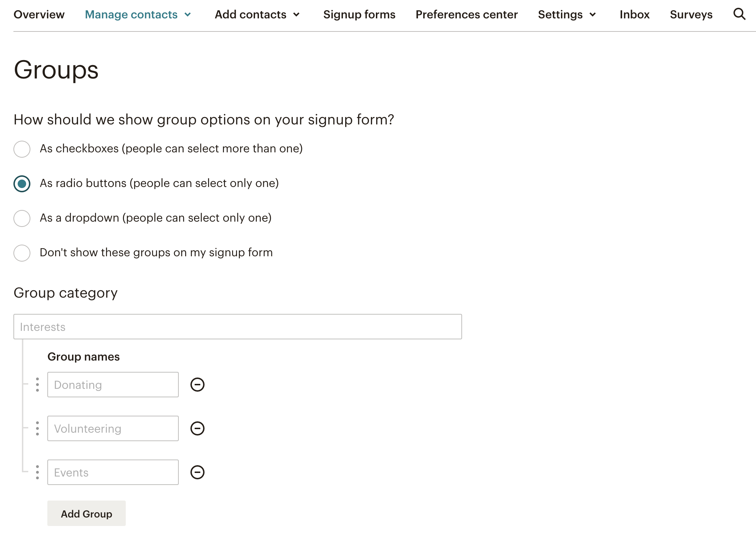Select the dropdown display option
The width and height of the screenshot is (756, 538).
tap(22, 218)
